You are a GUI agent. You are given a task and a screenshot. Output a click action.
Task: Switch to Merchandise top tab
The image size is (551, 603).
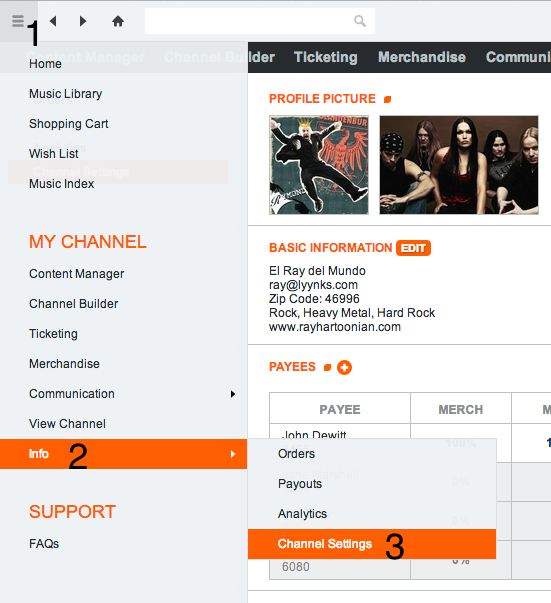click(422, 57)
